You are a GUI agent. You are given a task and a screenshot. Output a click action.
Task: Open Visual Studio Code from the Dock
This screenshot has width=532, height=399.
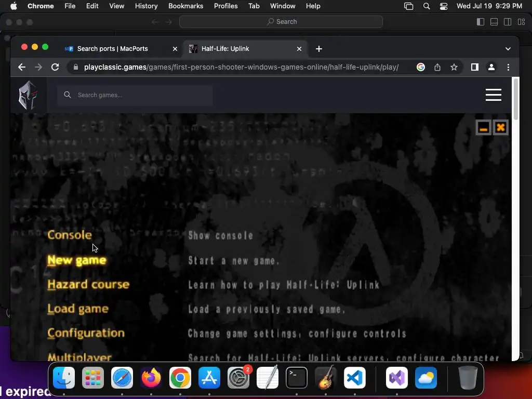pyautogui.click(x=354, y=378)
